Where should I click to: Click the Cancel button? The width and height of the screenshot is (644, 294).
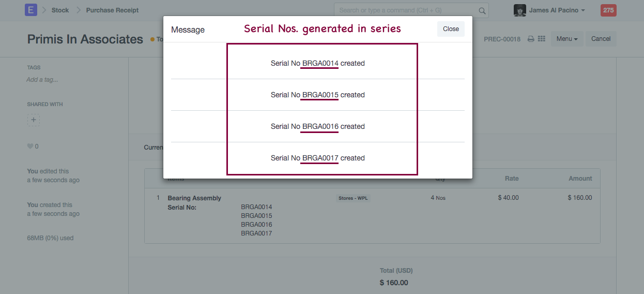(x=601, y=39)
